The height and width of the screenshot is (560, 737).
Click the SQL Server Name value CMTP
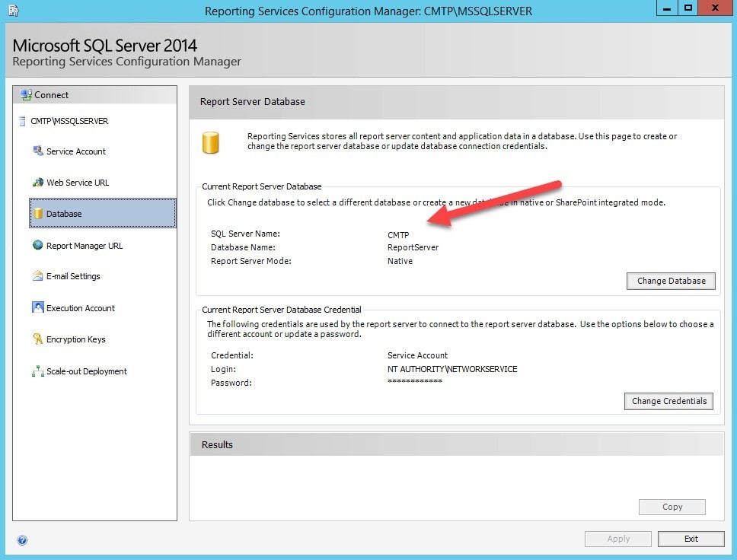(398, 235)
